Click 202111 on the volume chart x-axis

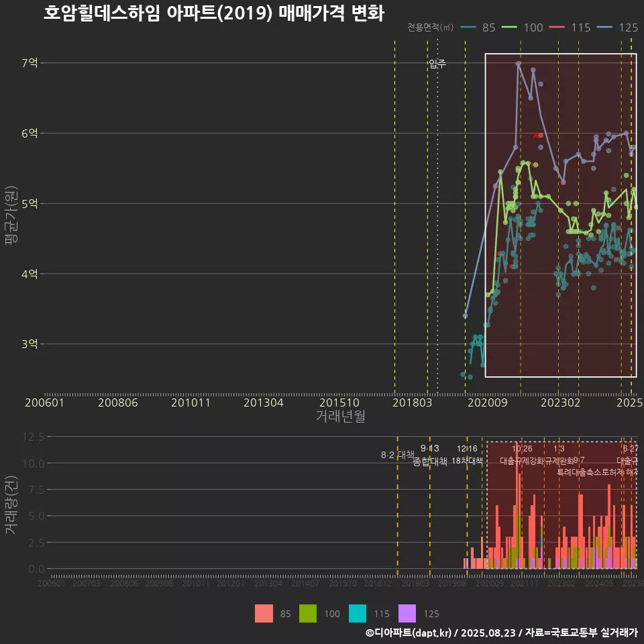pyautogui.click(x=525, y=583)
